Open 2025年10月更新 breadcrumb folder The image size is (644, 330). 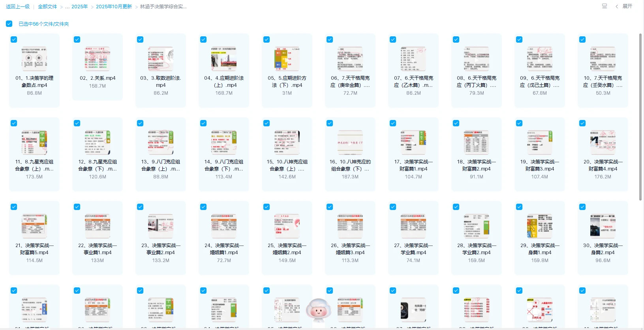[114, 7]
